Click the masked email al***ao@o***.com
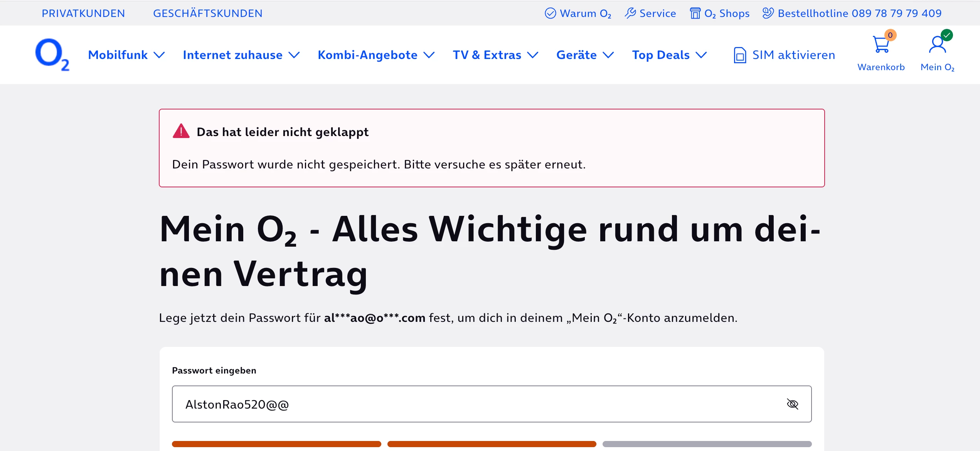 click(x=374, y=318)
